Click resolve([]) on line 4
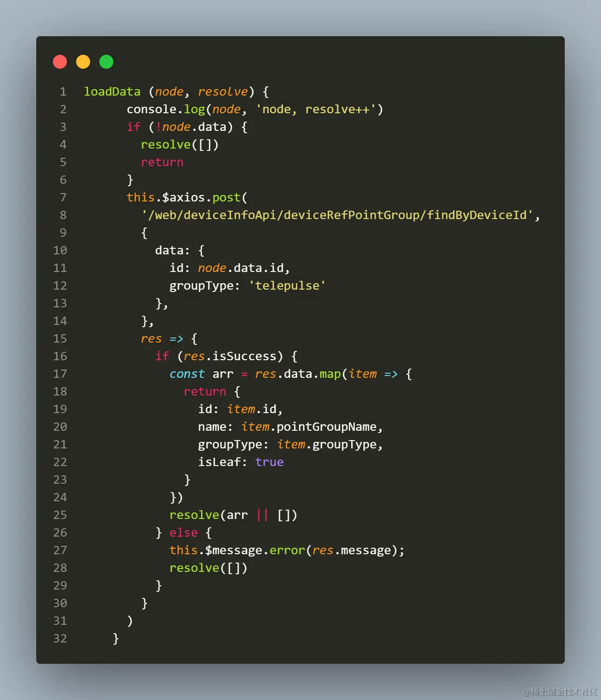Viewport: 601px width, 700px height. tap(180, 144)
